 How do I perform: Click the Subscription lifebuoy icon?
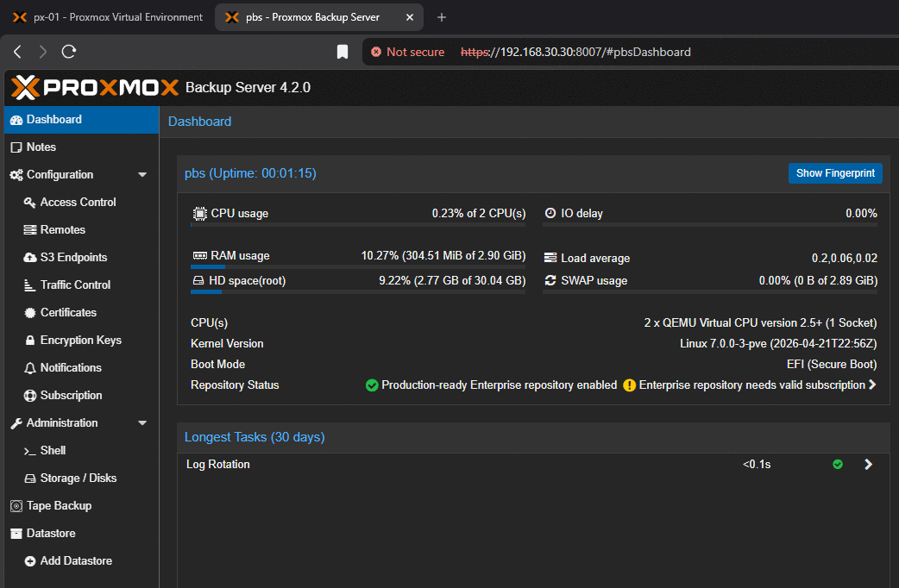tap(30, 396)
